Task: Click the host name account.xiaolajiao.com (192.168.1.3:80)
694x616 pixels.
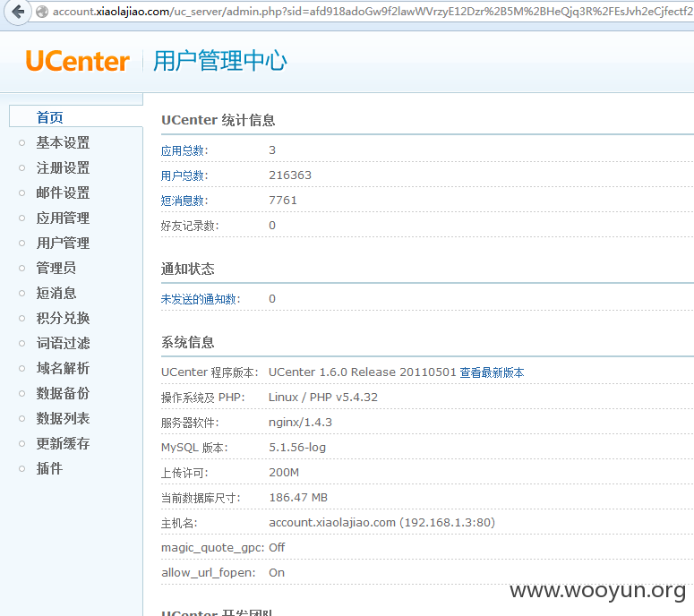Action: pos(381,523)
